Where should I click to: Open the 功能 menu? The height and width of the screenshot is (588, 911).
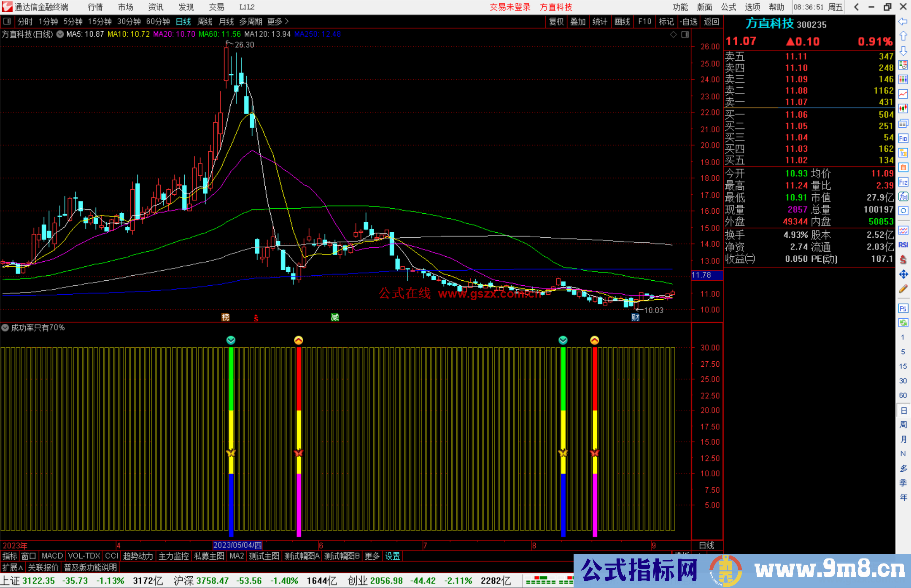(680, 7)
